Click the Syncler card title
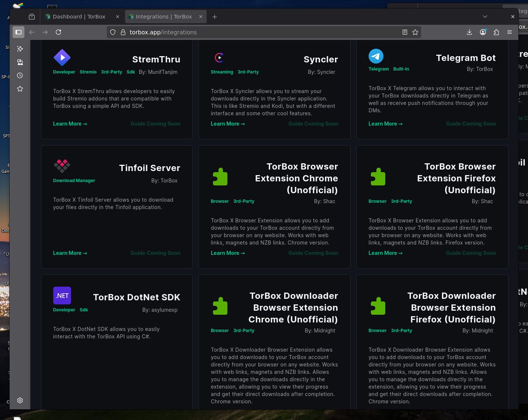 click(x=321, y=59)
